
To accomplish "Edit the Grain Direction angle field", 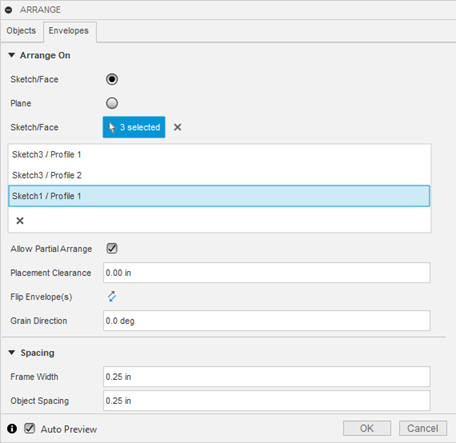I will pyautogui.click(x=267, y=321).
